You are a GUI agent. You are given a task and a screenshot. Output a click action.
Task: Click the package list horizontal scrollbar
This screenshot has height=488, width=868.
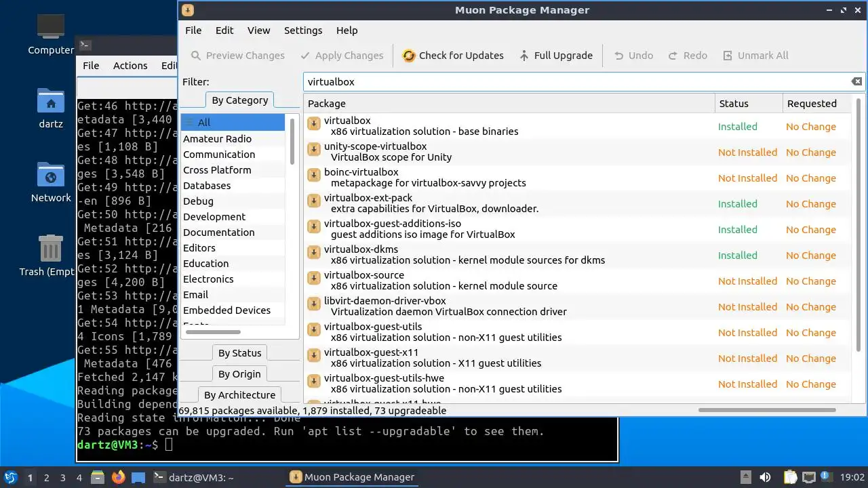(x=768, y=409)
